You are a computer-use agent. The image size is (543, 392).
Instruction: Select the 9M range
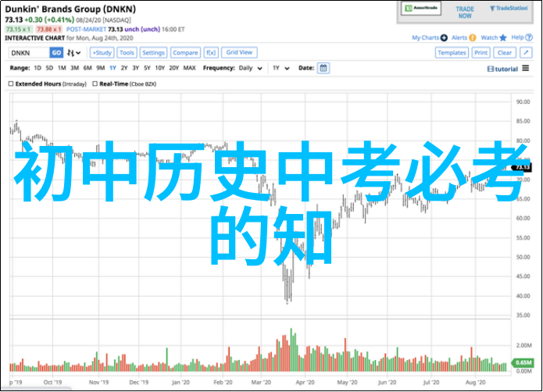tap(101, 68)
